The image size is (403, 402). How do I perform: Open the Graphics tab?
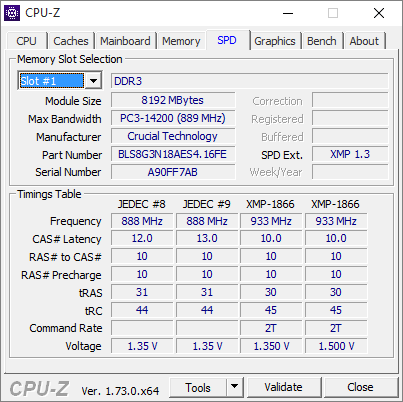pos(275,41)
